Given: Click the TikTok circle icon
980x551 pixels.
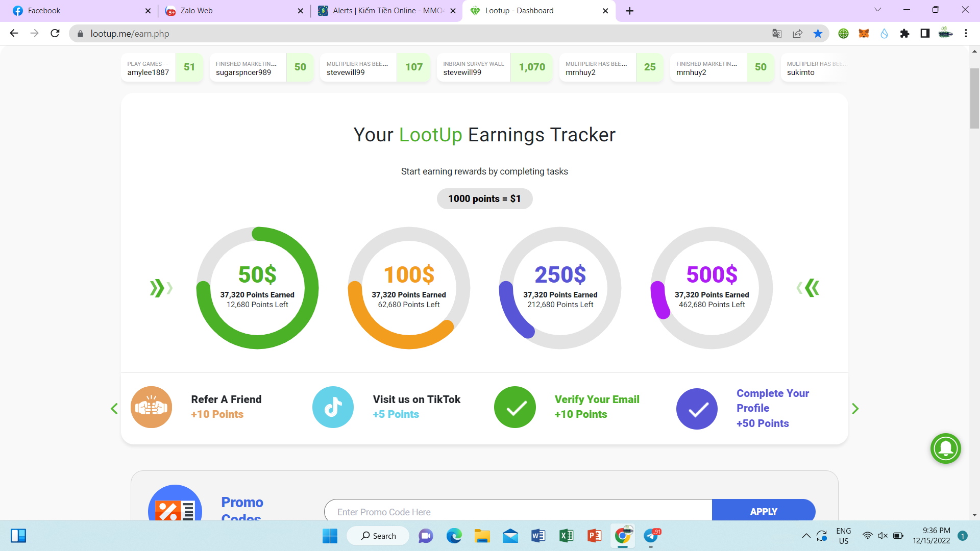Looking at the screenshot, I should [333, 407].
